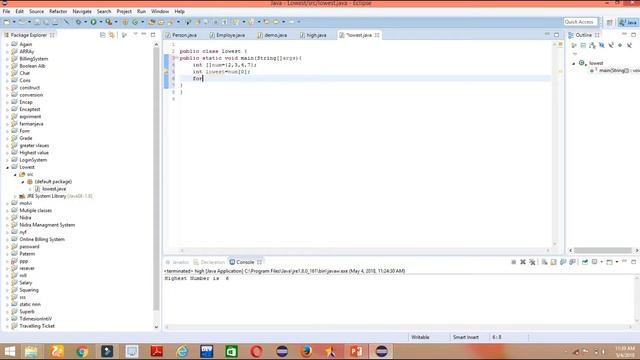Click the Windows Start button
640x360 pixels.
pos(9,351)
